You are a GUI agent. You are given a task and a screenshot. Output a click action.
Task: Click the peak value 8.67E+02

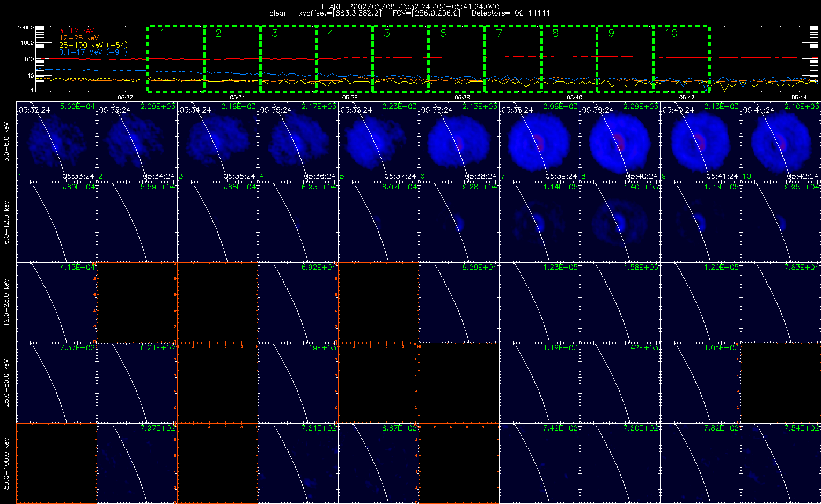(400, 428)
